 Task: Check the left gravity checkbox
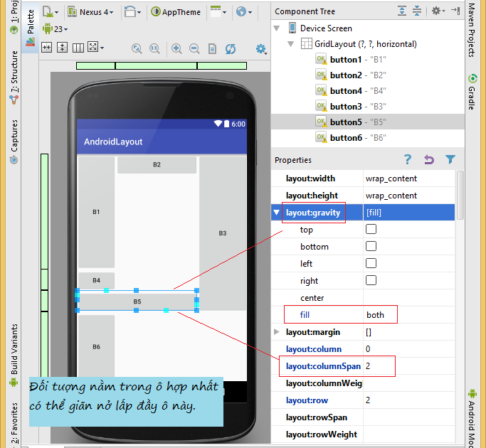coord(371,263)
